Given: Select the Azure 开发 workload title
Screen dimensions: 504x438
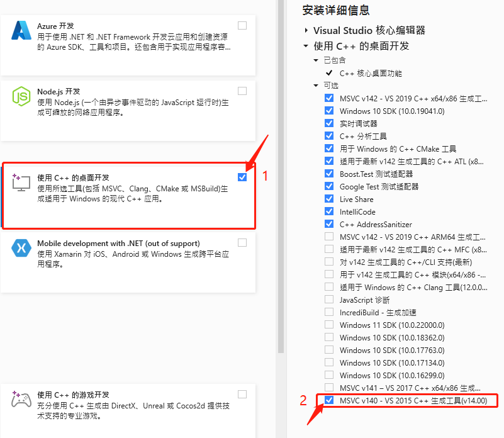Looking at the screenshot, I should (55, 26).
